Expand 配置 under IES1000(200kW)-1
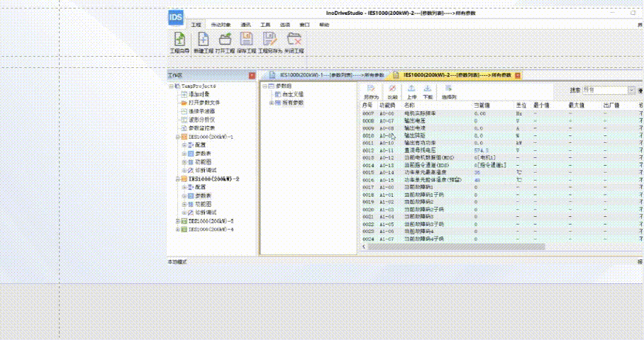644x340 pixels. [x=184, y=145]
